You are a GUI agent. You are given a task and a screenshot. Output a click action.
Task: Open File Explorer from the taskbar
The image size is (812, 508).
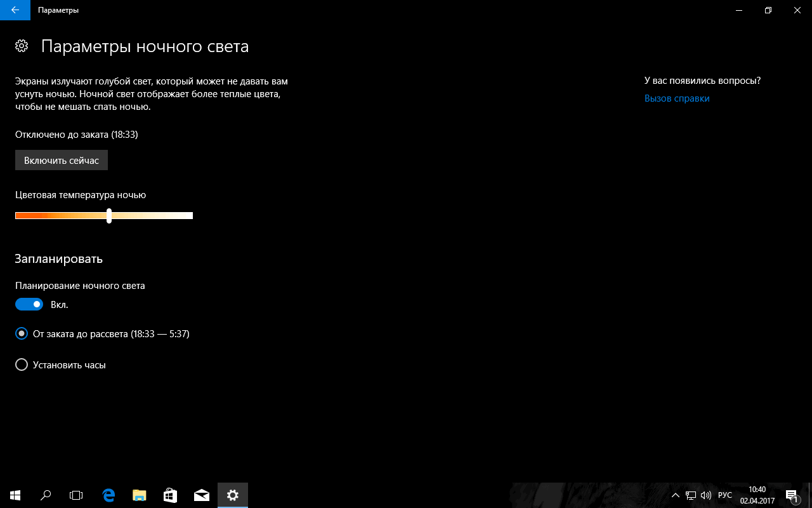139,495
